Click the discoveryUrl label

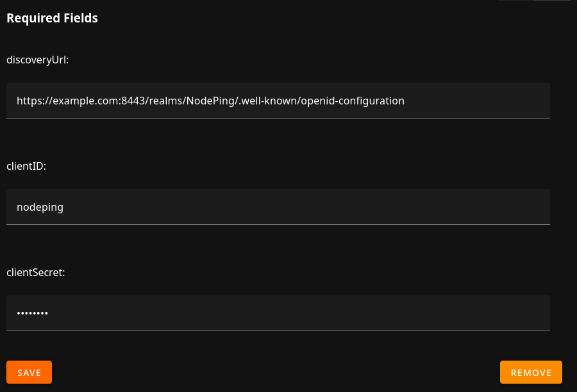click(37, 60)
